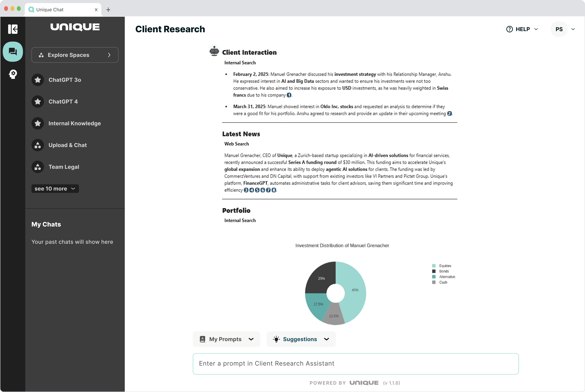Image resolution: width=585 pixels, height=392 pixels.
Task: Click the robot icon beside Client Interaction
Action: [x=214, y=51]
